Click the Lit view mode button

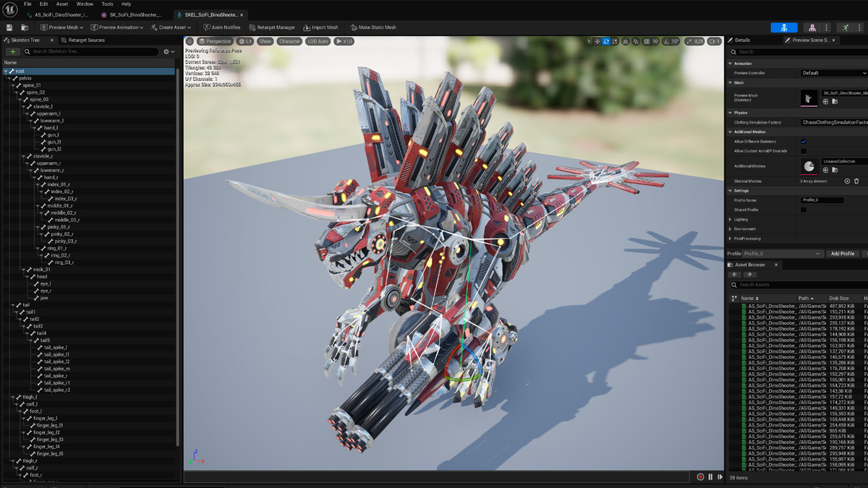point(245,41)
